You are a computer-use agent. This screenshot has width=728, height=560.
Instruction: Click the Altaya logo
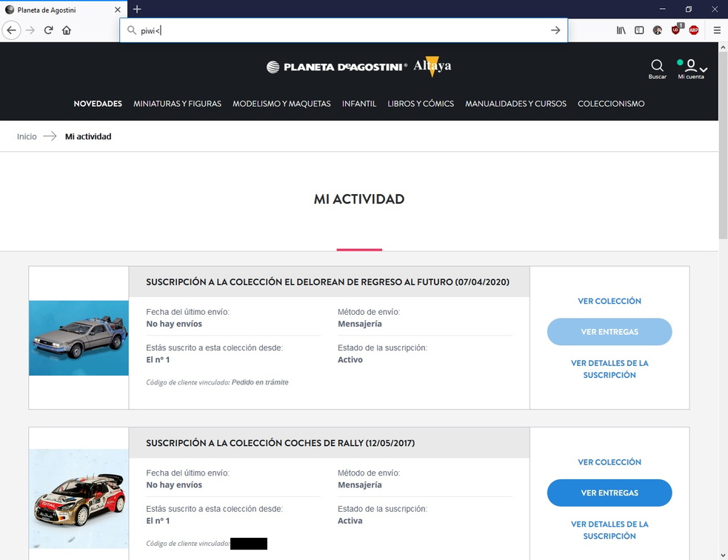coord(433,67)
